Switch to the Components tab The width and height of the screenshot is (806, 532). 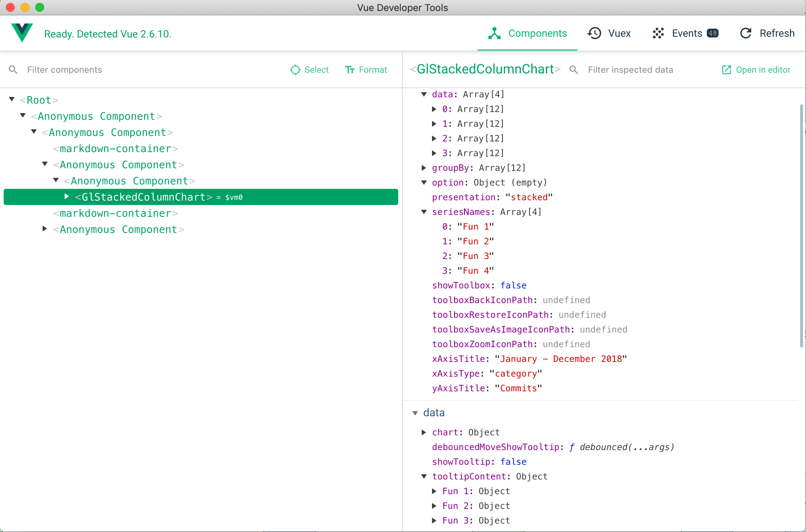528,33
